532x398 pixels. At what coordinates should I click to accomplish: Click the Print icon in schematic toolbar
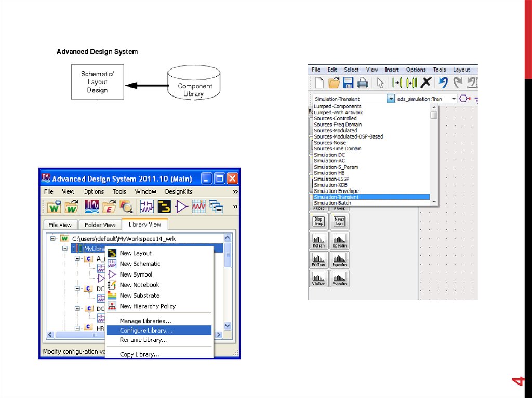coord(362,83)
